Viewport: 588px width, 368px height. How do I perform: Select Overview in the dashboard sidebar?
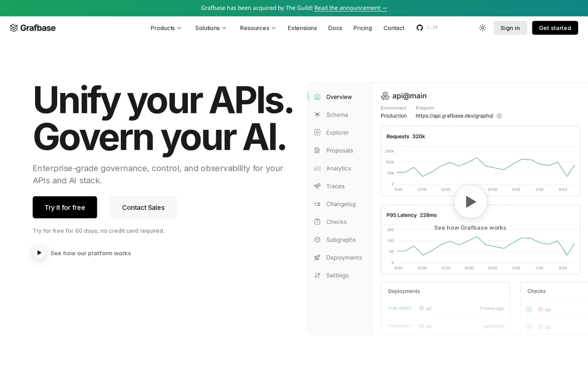pos(339,97)
